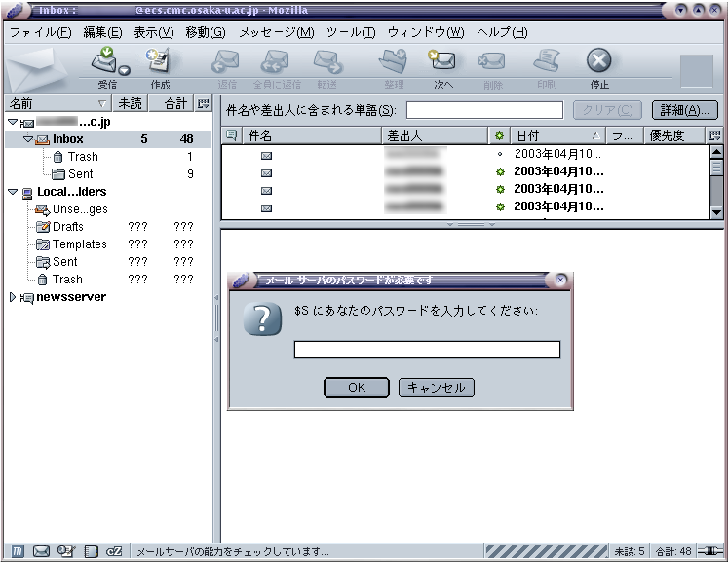
Task: Focus the password input field
Action: pyautogui.click(x=427, y=350)
